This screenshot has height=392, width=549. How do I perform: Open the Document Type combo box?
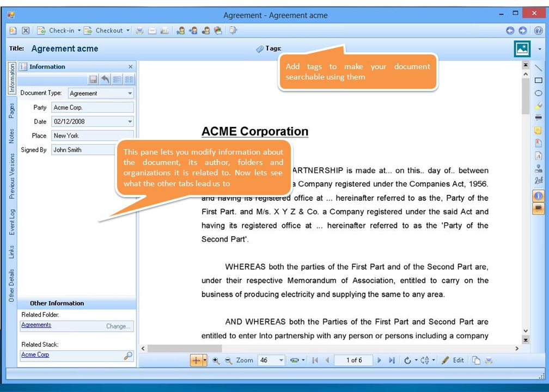(x=101, y=93)
